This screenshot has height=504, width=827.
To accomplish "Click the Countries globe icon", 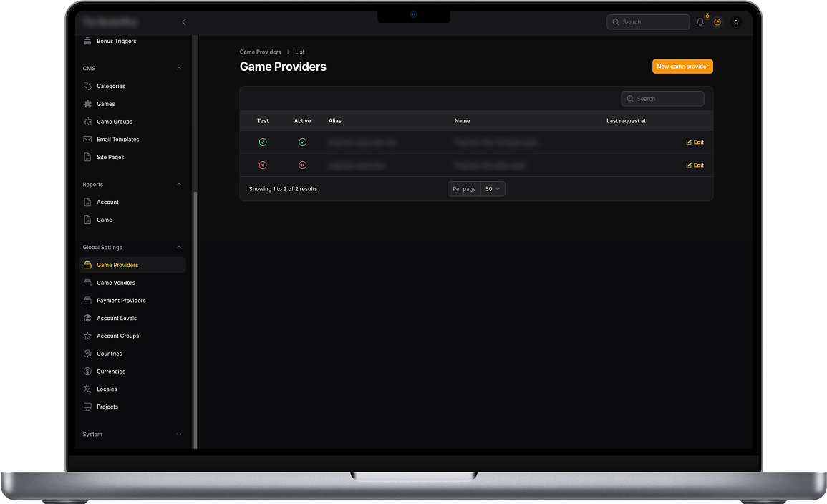I will [x=87, y=354].
